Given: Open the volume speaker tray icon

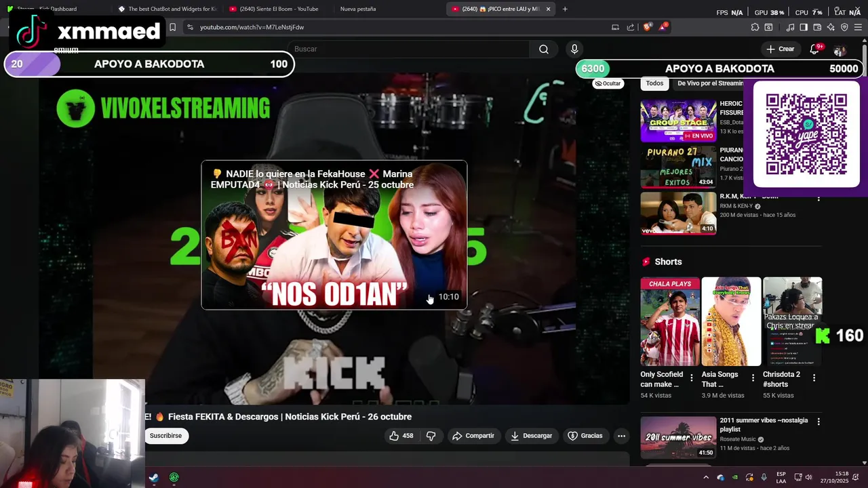Looking at the screenshot, I should click(x=808, y=477).
